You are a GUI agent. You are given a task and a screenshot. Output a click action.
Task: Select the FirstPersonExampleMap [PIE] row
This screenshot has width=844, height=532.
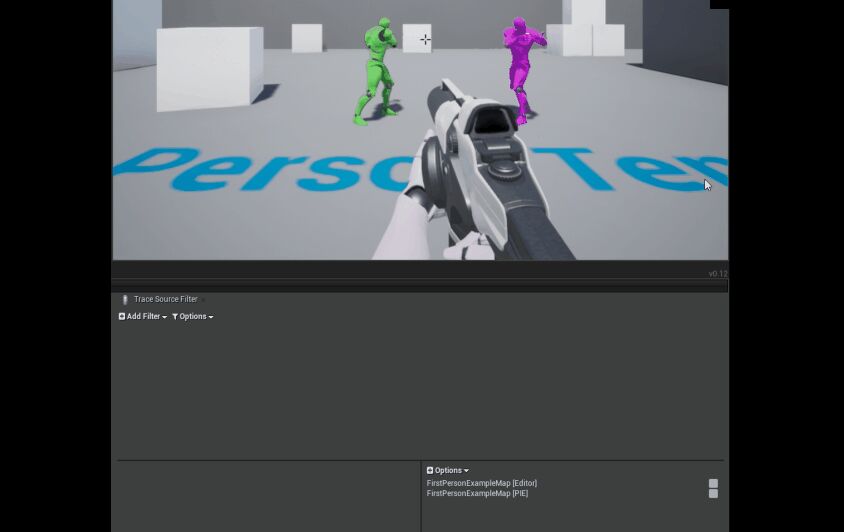click(572, 494)
